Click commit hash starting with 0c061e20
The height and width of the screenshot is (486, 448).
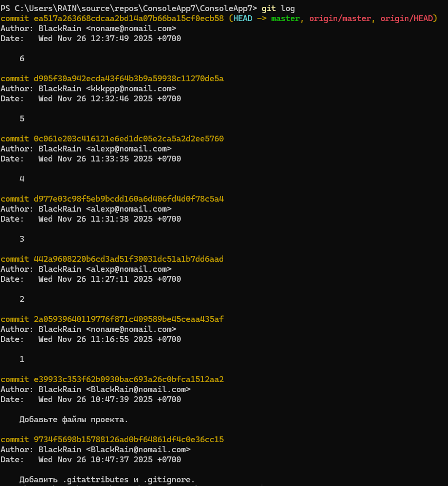pos(129,139)
